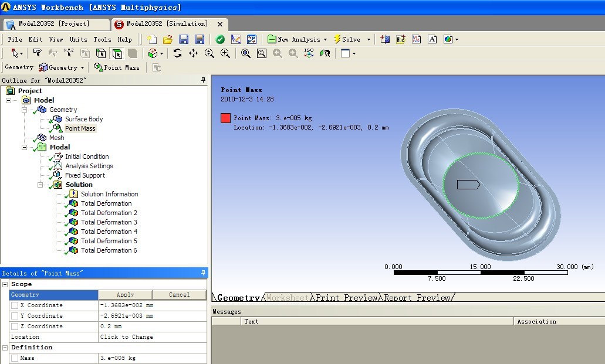Image resolution: width=605 pixels, height=364 pixels.
Task: Toggle the Z Coordinate checkbox
Action: 15,326
